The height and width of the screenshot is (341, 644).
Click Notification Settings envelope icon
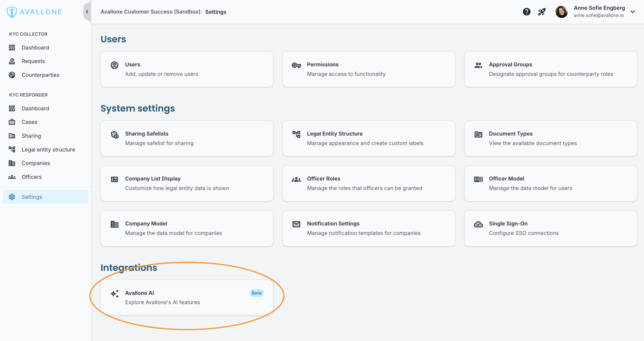(x=296, y=224)
